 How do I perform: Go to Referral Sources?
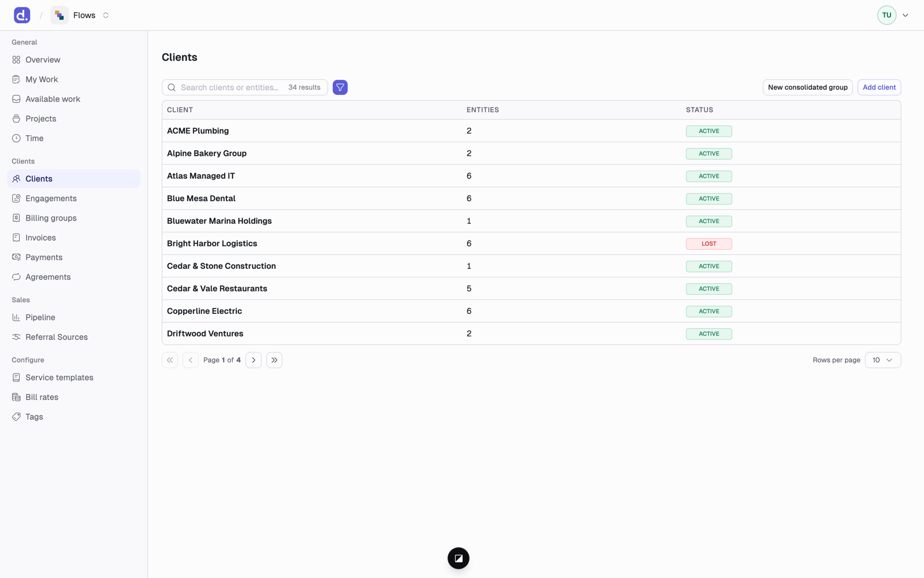[x=73, y=337]
